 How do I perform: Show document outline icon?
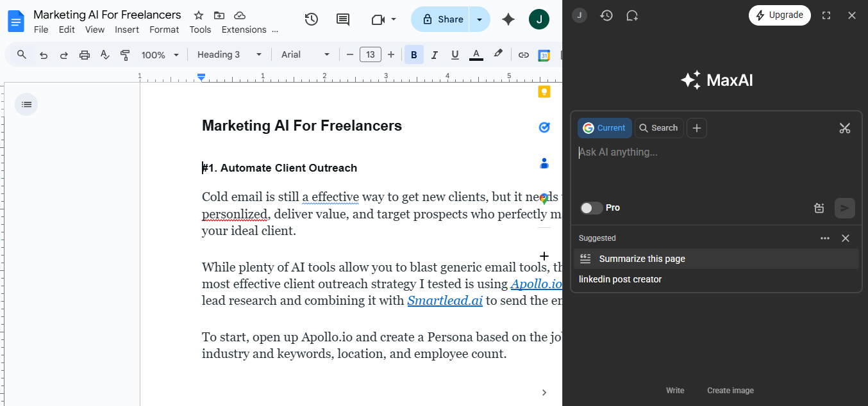pyautogui.click(x=26, y=104)
